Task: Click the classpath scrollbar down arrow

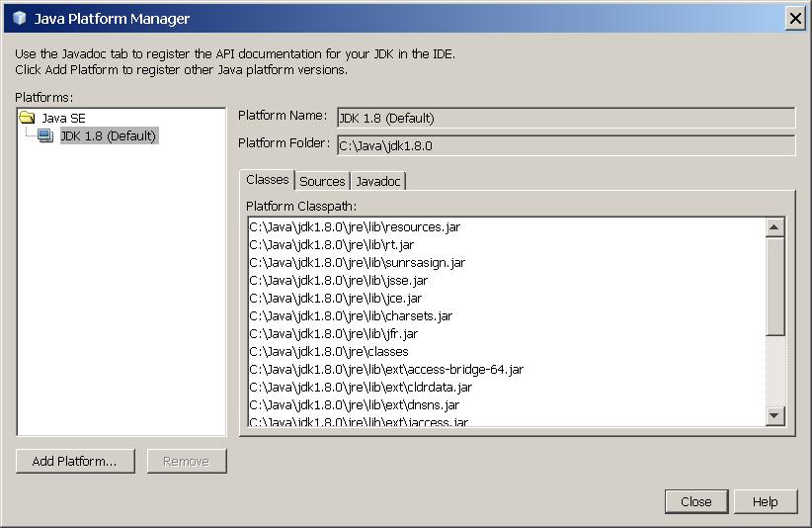Action: [x=774, y=415]
